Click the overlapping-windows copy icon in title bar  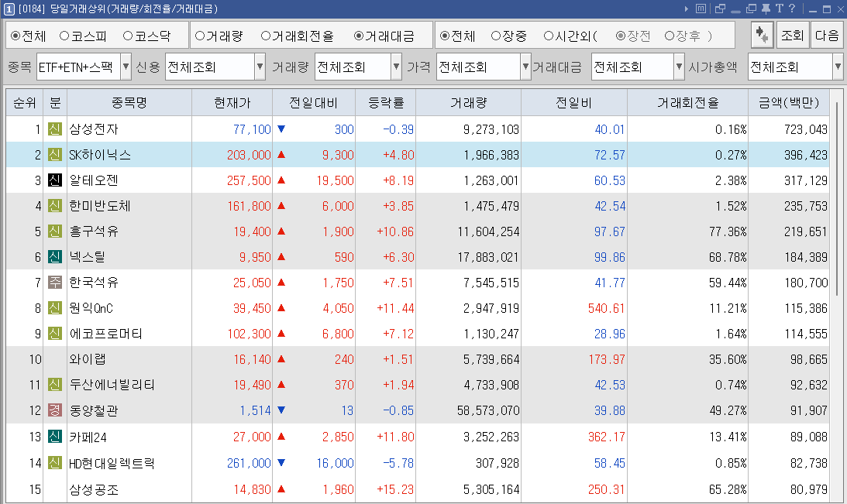click(x=751, y=9)
